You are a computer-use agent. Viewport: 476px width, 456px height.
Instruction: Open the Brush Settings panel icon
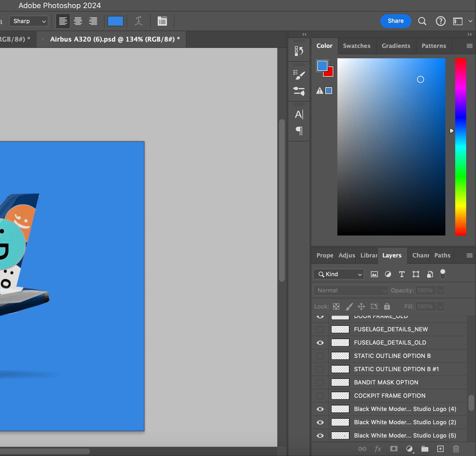tap(299, 75)
